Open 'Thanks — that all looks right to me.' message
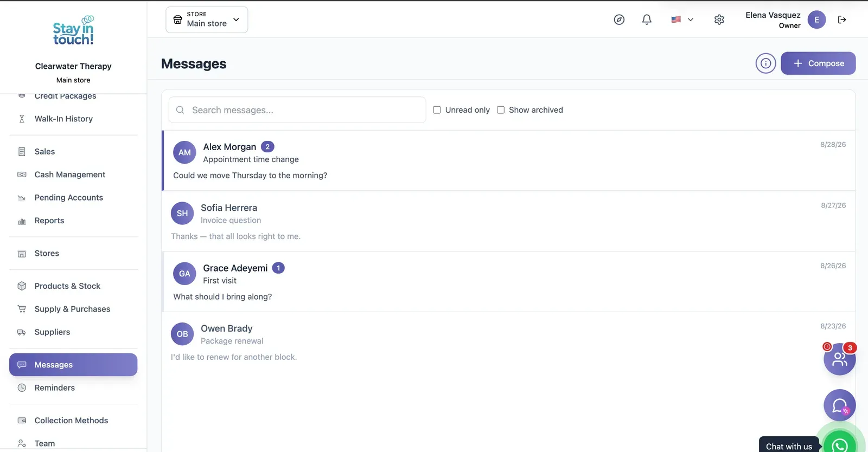868x452 pixels. (509, 221)
